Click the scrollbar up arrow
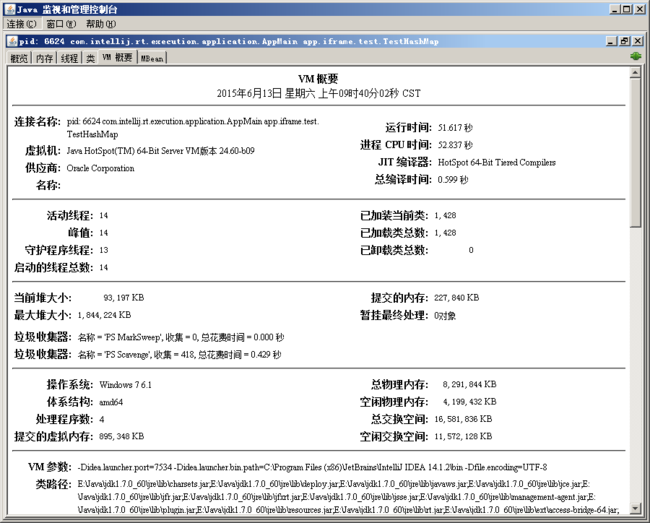The height and width of the screenshot is (523, 650). pyautogui.click(x=635, y=73)
